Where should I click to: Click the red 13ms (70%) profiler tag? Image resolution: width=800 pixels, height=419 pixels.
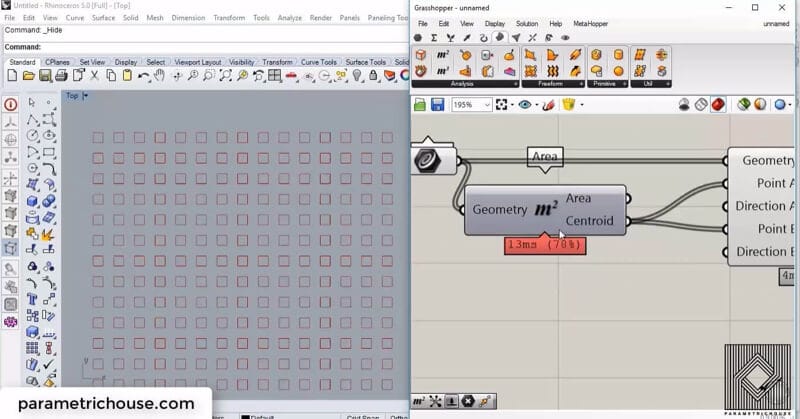point(545,245)
